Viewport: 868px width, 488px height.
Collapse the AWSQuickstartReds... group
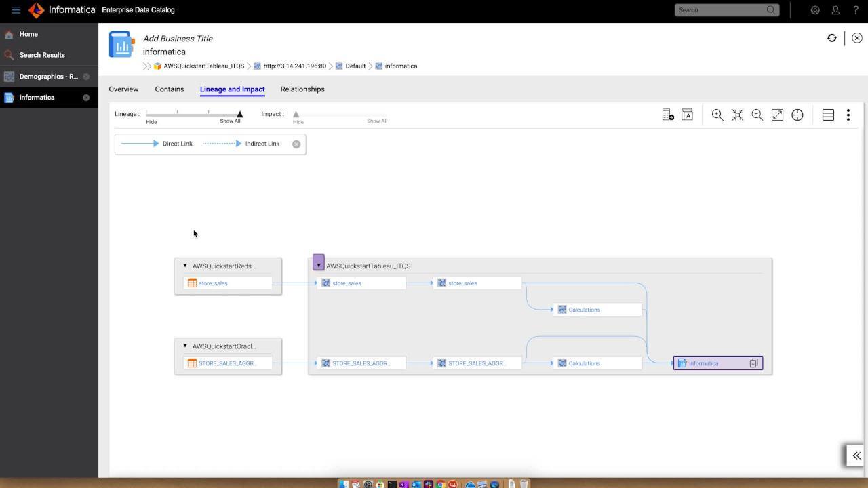click(185, 266)
